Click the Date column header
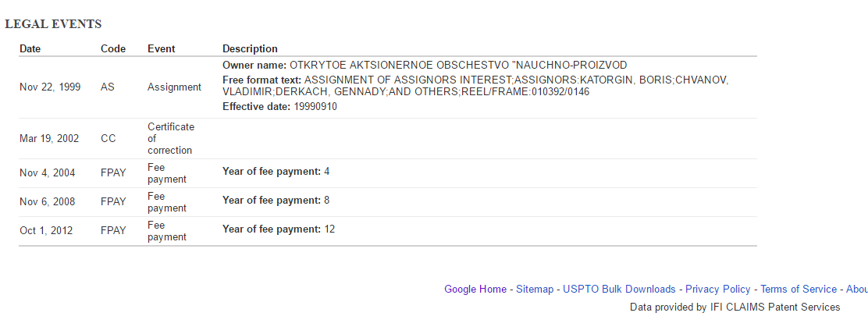The height and width of the screenshot is (327, 868). (30, 48)
